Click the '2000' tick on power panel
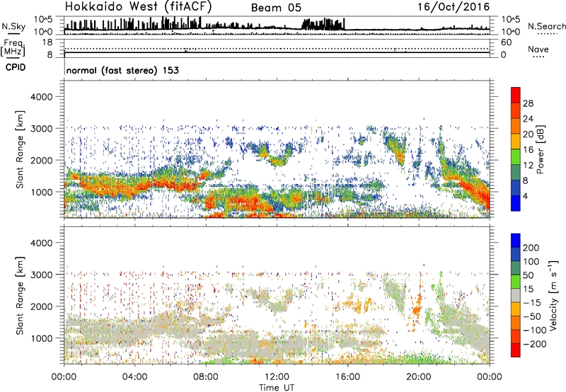This screenshot has height=392, width=566. click(42, 160)
